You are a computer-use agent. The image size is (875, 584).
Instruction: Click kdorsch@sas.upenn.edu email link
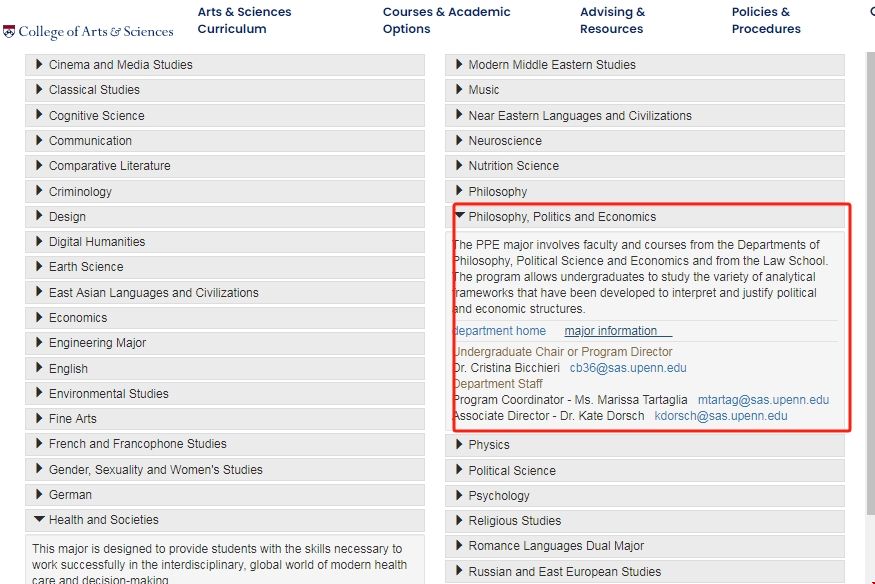click(x=720, y=416)
